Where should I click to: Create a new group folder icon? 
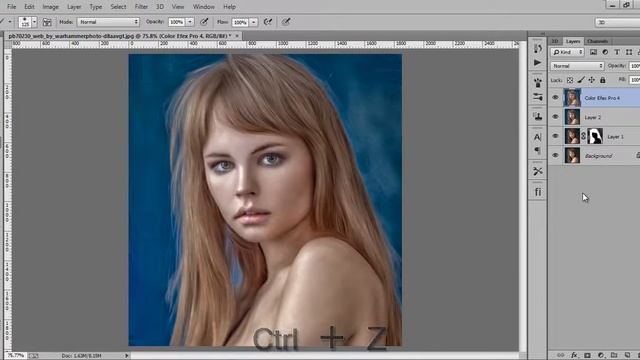[614, 355]
